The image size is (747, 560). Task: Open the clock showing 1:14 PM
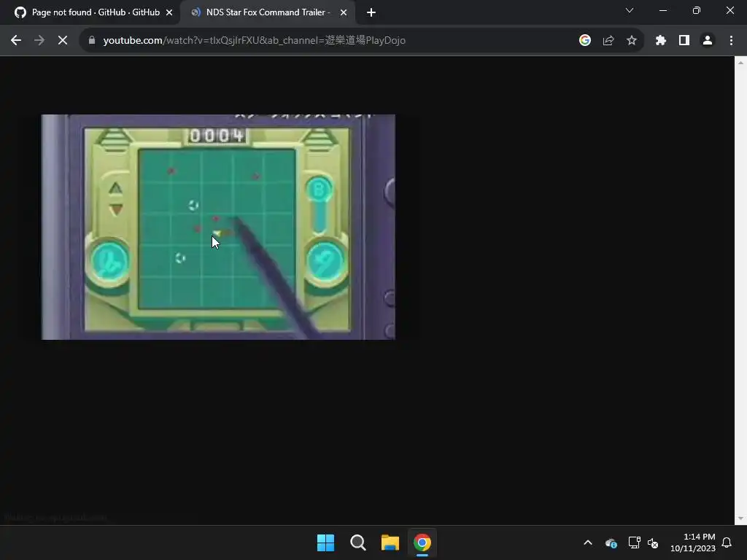point(693,542)
